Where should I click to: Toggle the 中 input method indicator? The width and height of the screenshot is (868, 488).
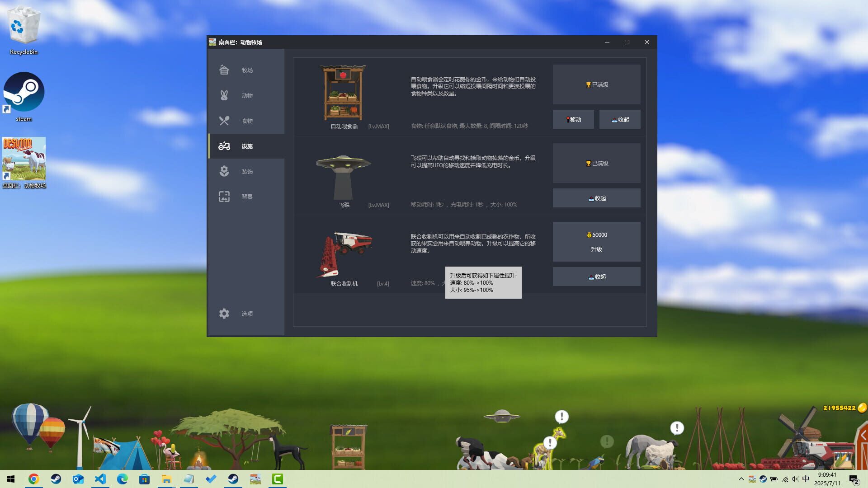click(806, 479)
